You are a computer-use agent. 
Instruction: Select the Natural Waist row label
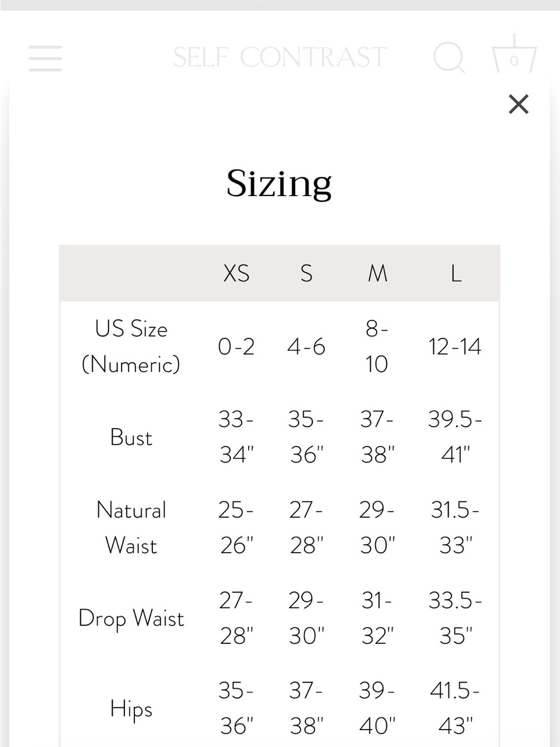(x=131, y=528)
